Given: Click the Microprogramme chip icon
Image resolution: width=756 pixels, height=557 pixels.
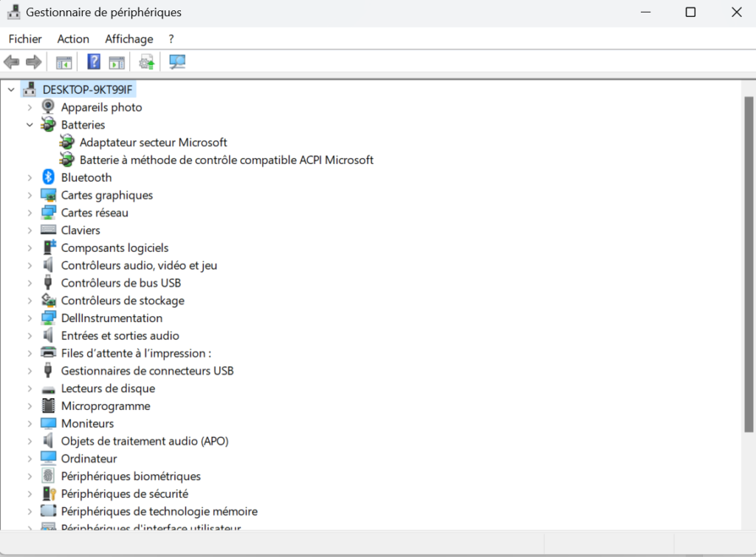Looking at the screenshot, I should pos(48,406).
